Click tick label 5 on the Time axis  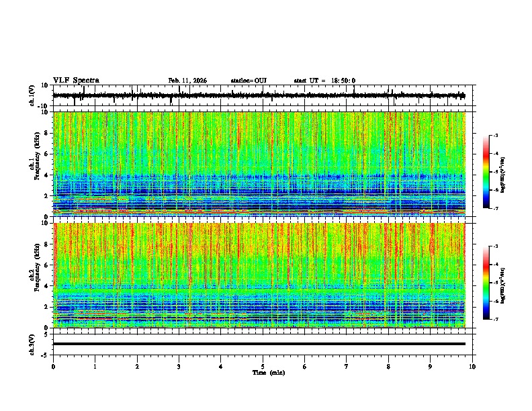pyautogui.click(x=263, y=367)
